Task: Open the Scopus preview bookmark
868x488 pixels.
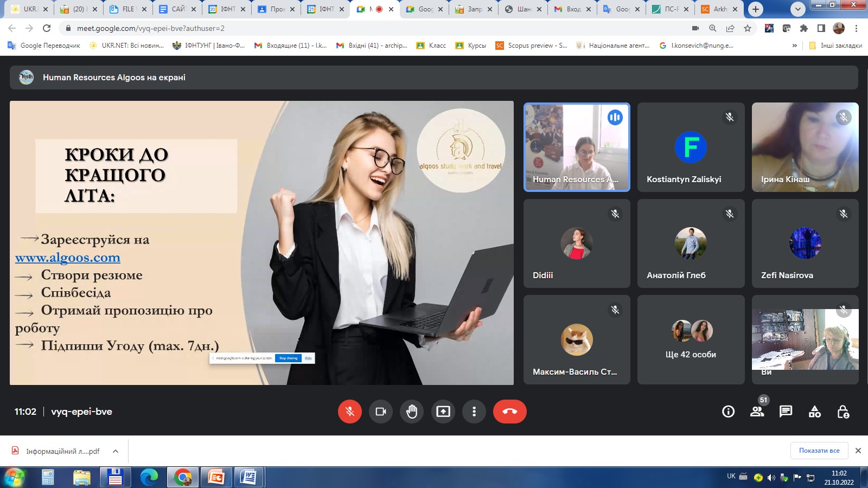Action: [531, 46]
